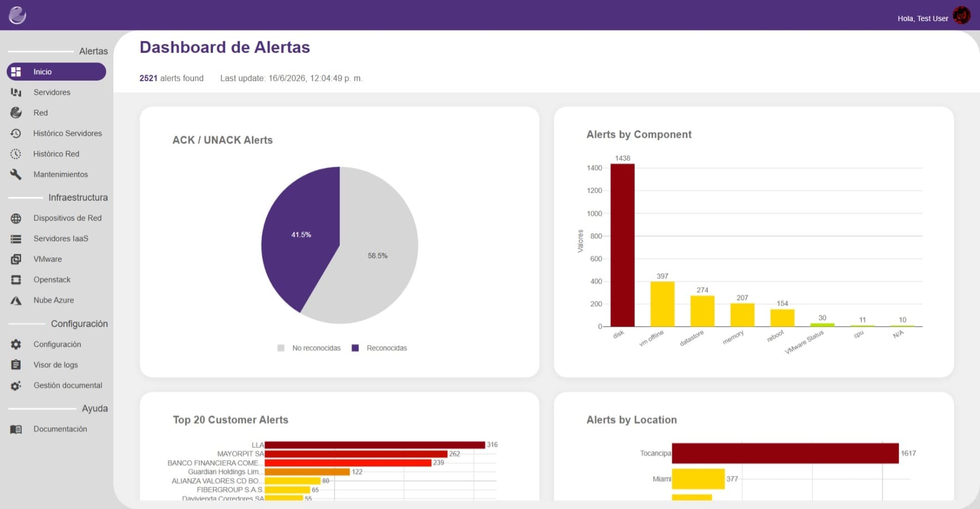
Task: Open the Mantenimientos section
Action: (61, 174)
